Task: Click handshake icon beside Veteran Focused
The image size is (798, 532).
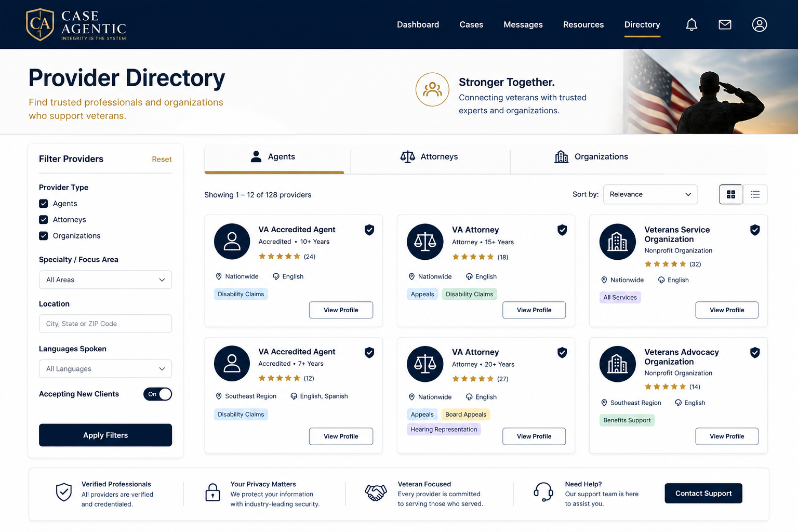Action: click(376, 492)
